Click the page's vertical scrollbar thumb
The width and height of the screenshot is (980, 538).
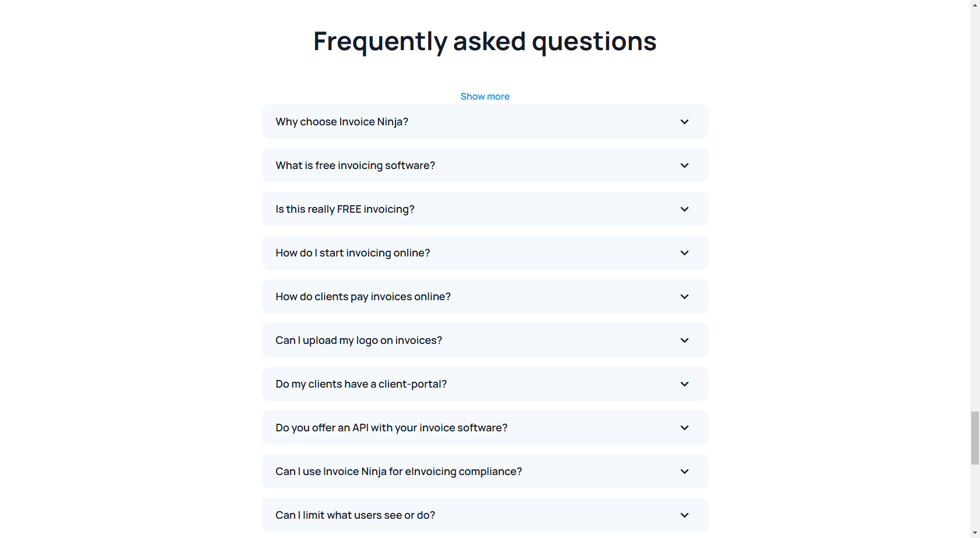(975, 438)
